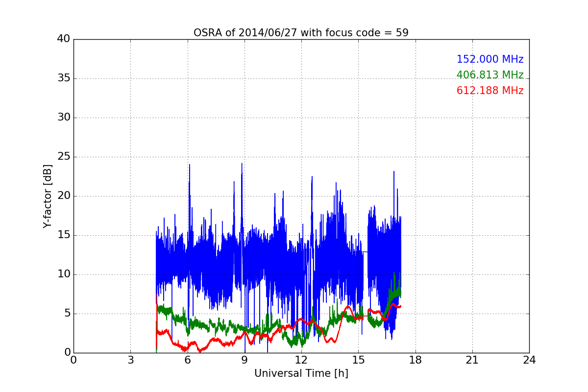Click y-axis tick label 25

tap(64, 157)
